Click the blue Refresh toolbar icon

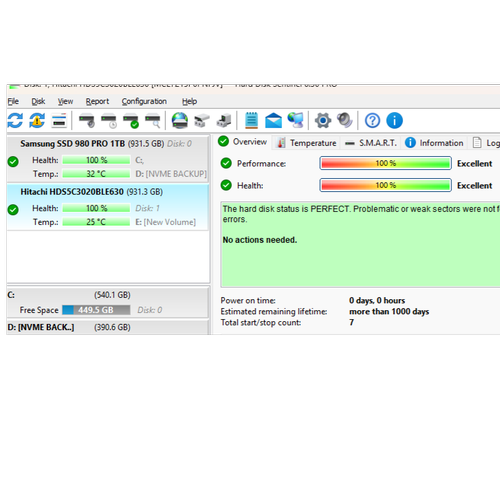[15, 120]
